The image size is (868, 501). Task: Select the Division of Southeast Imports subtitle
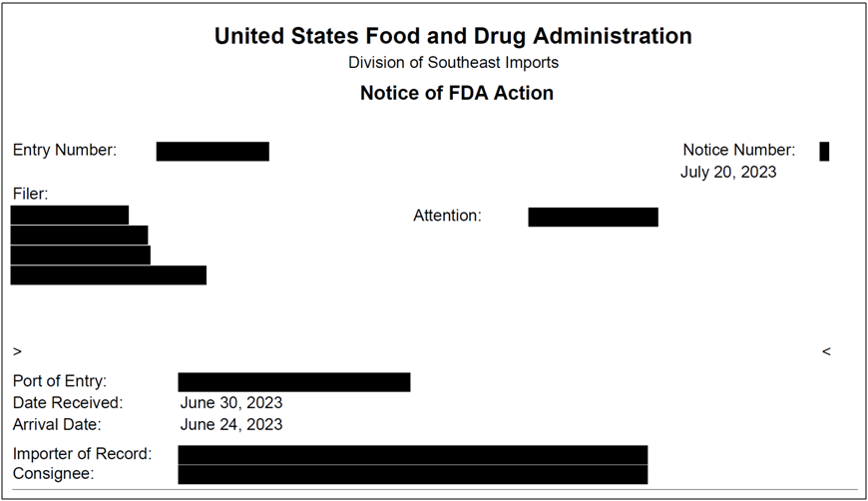tap(453, 63)
